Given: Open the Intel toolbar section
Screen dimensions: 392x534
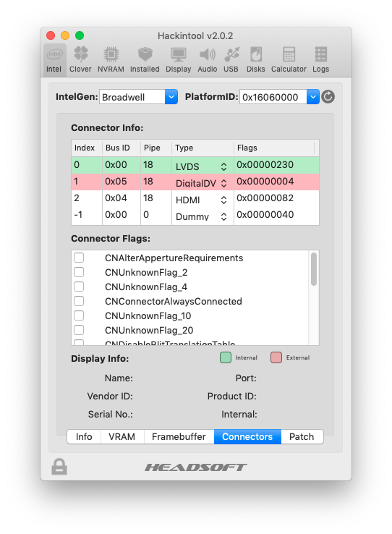Looking at the screenshot, I should coord(54,60).
